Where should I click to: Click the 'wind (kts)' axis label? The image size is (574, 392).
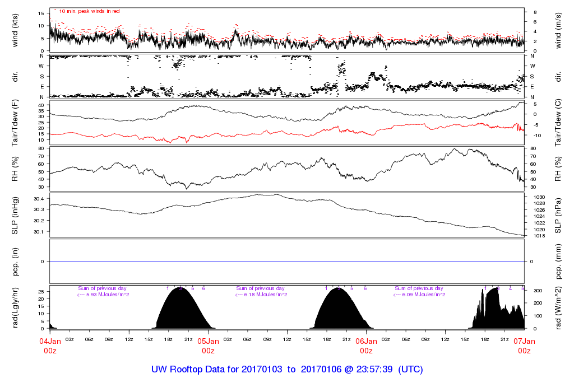point(16,30)
